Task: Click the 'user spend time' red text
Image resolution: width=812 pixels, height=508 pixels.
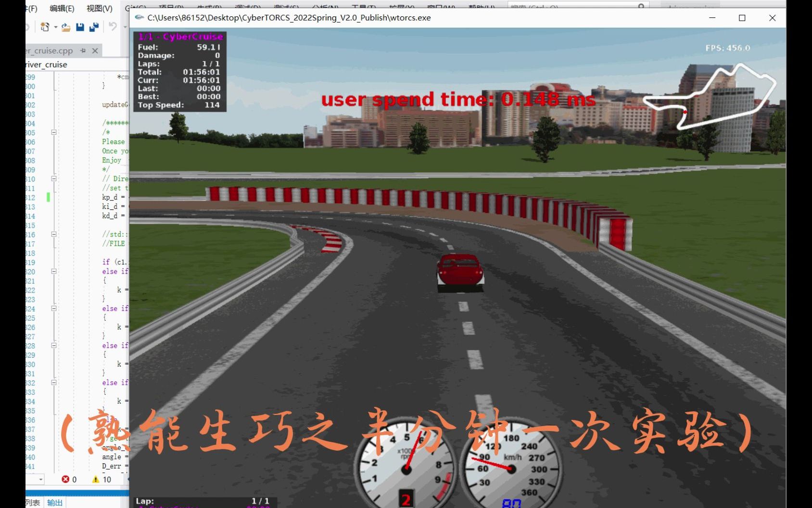Action: click(458, 100)
